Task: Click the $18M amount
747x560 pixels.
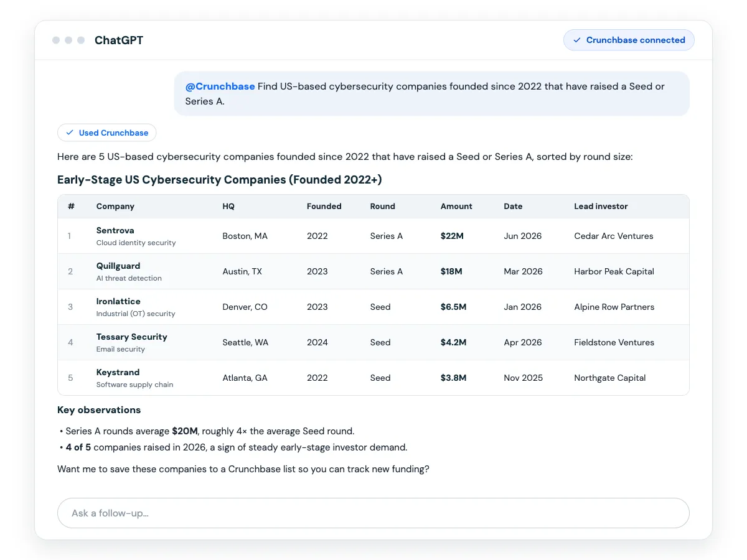Action: 451,271
